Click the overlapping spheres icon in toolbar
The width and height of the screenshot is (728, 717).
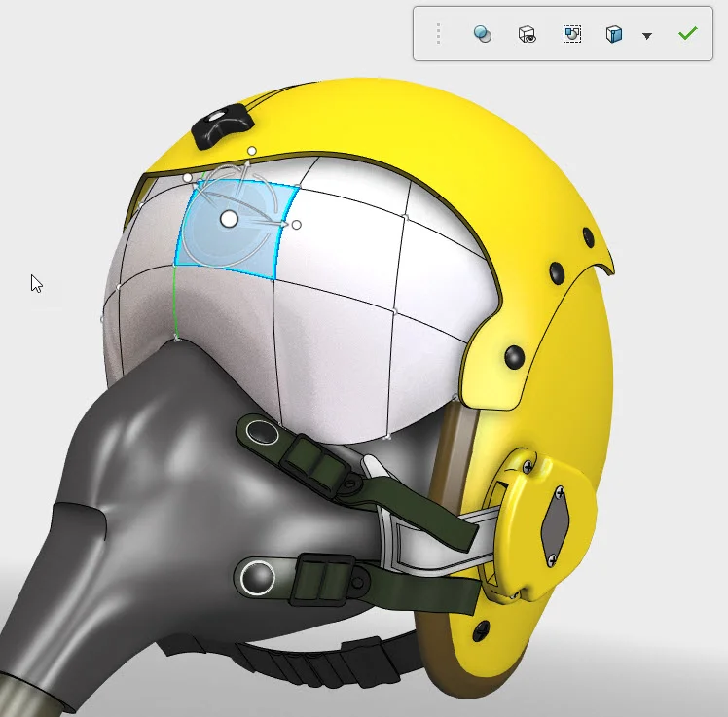(x=482, y=35)
